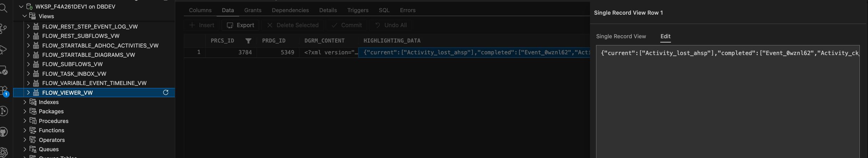Open Source Control in activity bar
Image resolution: width=868 pixels, height=158 pixels.
point(4,28)
